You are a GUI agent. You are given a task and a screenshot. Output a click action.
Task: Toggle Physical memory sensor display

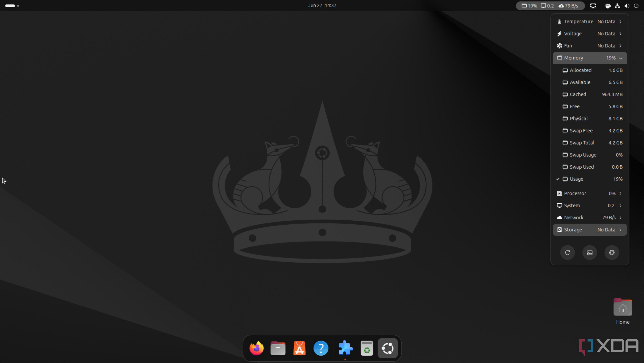click(590, 119)
